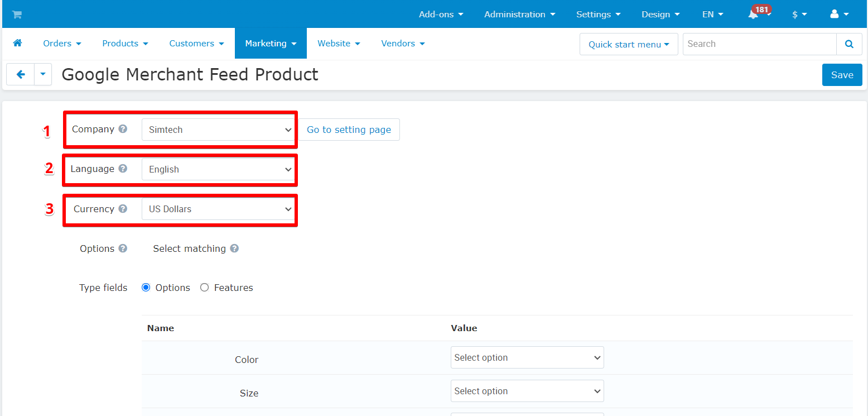
Task: Open the Language dropdown showing English
Action: click(x=218, y=169)
